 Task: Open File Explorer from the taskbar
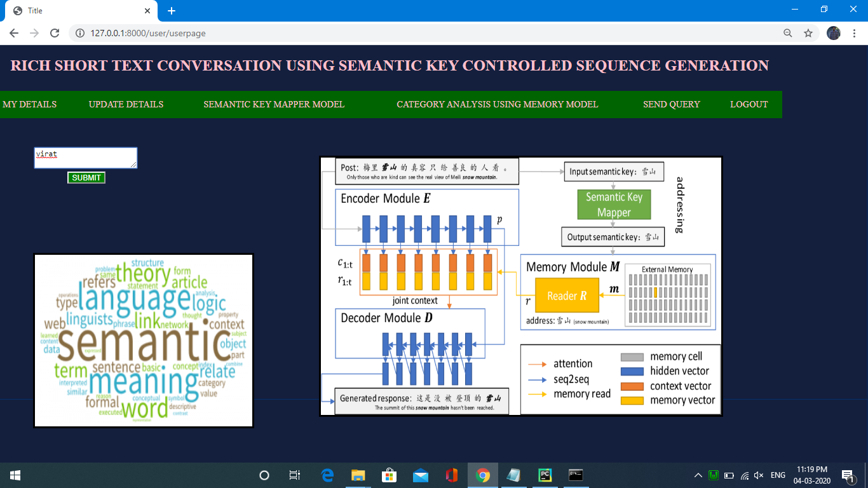coord(358,475)
